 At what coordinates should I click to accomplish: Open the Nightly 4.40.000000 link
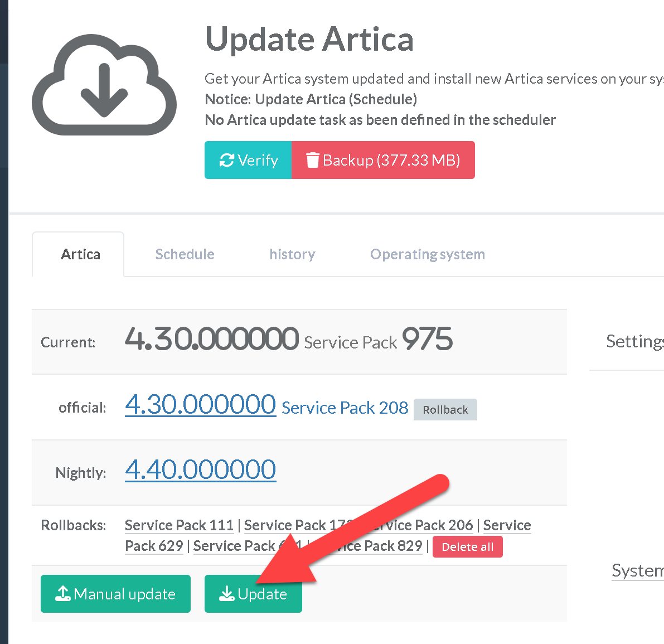pyautogui.click(x=200, y=469)
